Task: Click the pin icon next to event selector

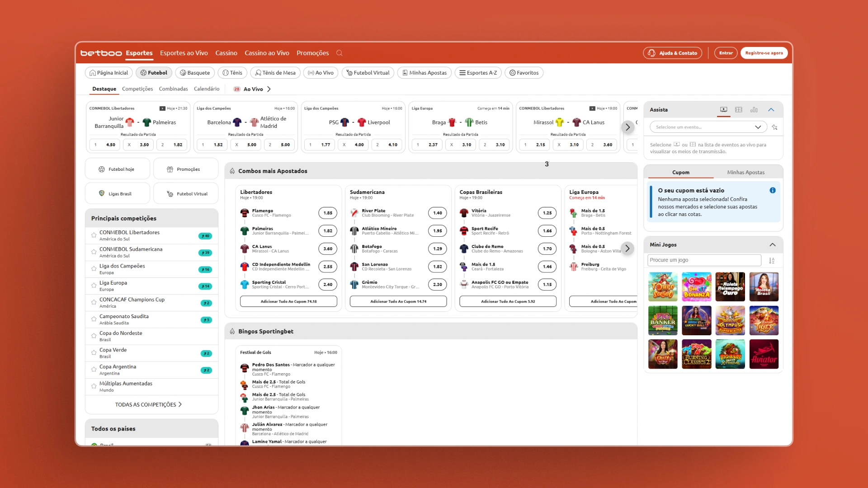Action: point(775,127)
